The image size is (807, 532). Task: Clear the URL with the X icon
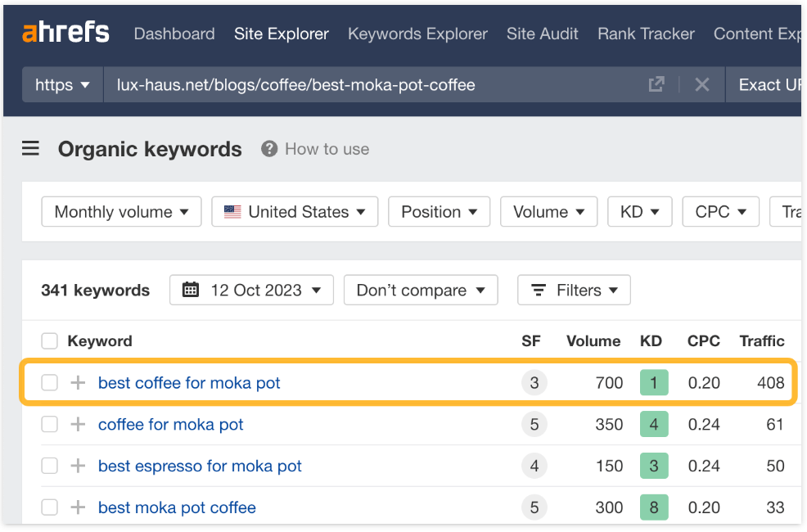click(701, 84)
